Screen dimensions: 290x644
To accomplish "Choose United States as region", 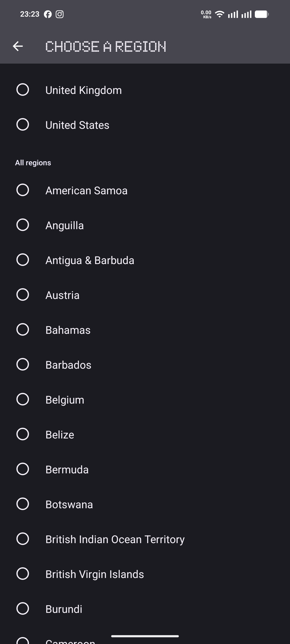I will 23,125.
